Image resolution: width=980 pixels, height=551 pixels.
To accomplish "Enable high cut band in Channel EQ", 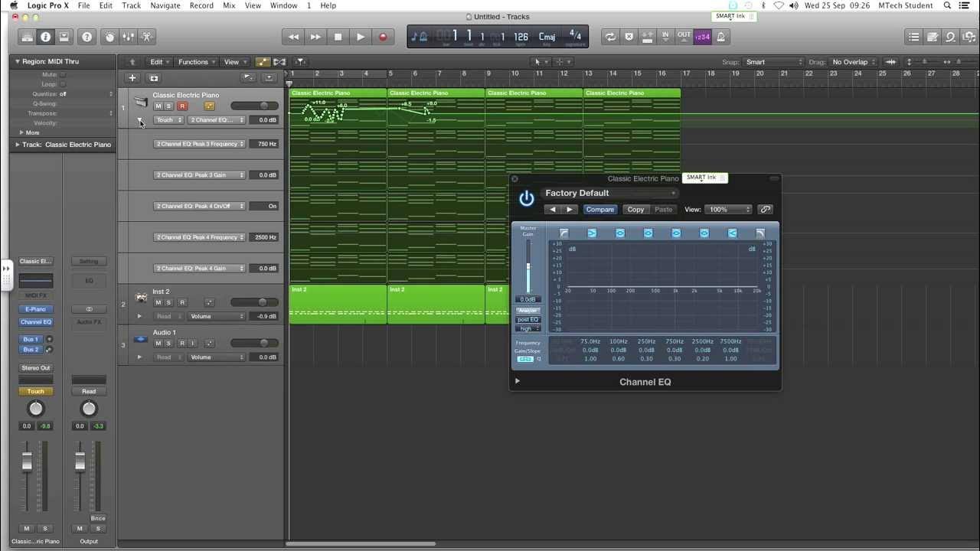I will click(760, 233).
